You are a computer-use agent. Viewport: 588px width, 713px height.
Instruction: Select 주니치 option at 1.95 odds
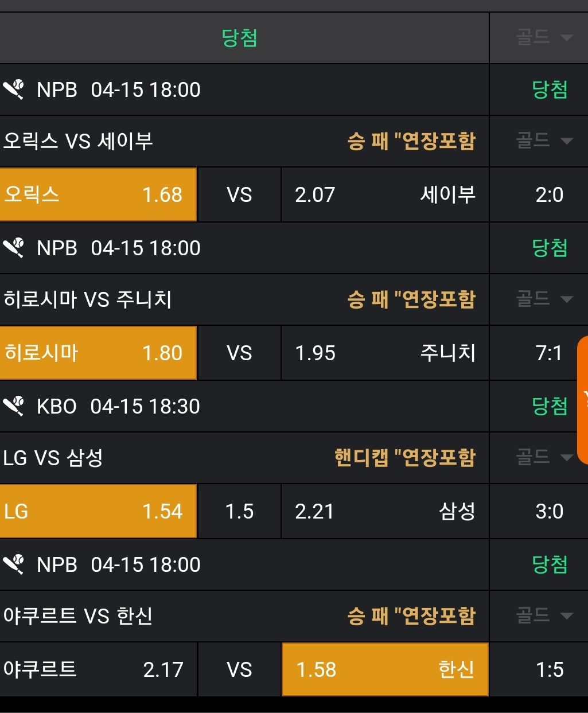pyautogui.click(x=385, y=353)
